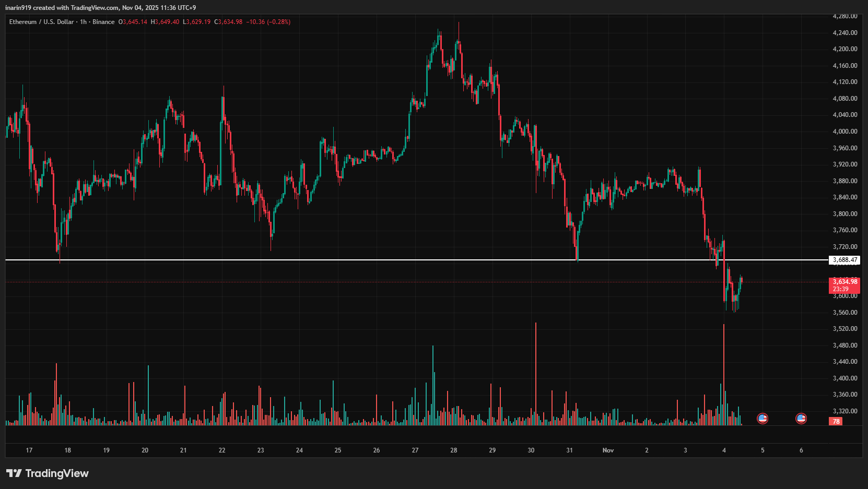Click date 6 on the time axis
The width and height of the screenshot is (868, 489).
point(801,450)
